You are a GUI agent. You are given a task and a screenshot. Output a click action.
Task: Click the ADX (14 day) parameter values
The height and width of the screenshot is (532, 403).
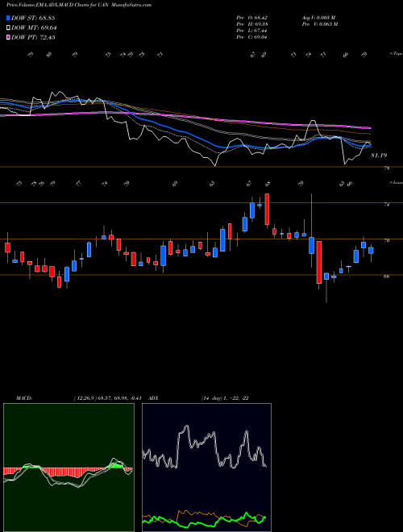pyautogui.click(x=225, y=397)
